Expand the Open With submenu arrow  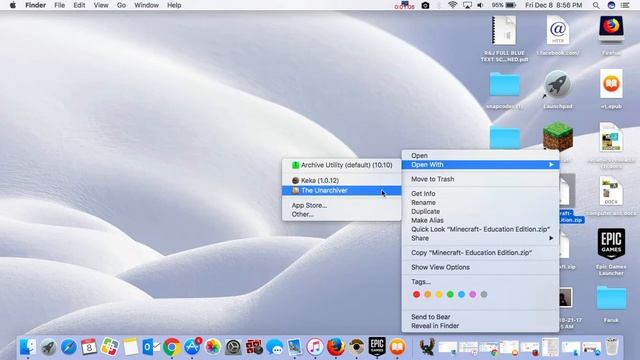point(551,164)
